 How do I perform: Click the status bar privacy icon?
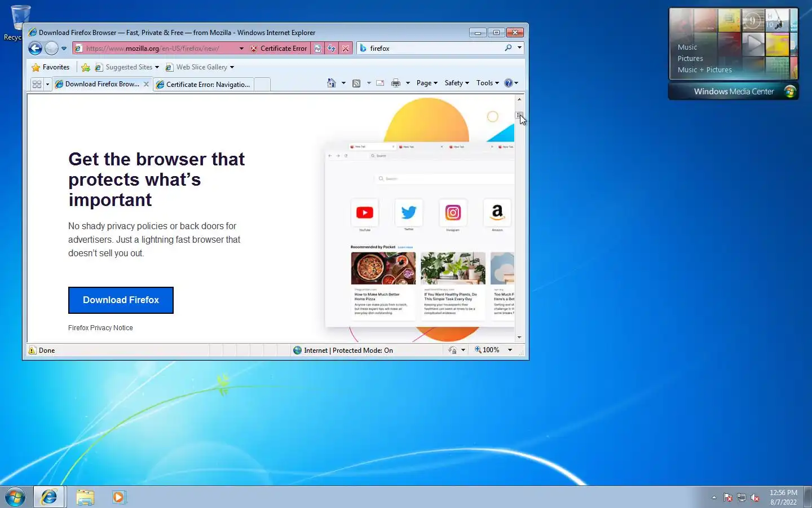(x=452, y=350)
